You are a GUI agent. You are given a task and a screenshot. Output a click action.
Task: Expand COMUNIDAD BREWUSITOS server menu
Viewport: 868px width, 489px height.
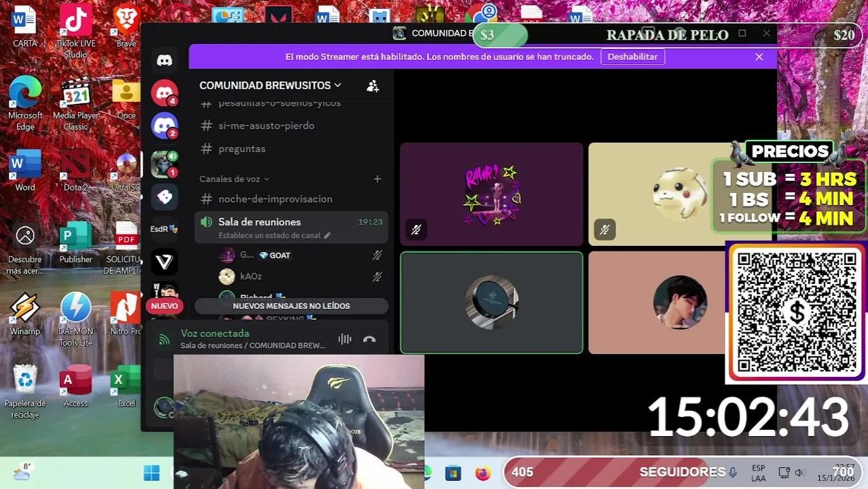[x=270, y=86]
